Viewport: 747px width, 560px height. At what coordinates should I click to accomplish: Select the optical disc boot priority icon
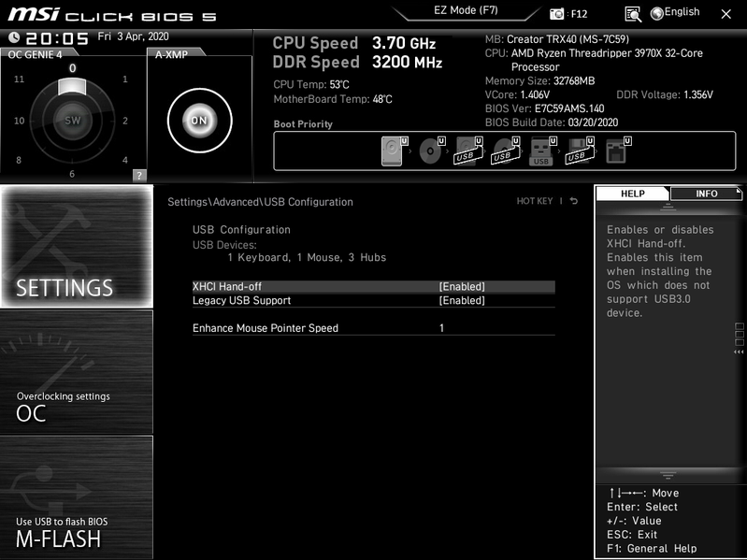click(432, 151)
